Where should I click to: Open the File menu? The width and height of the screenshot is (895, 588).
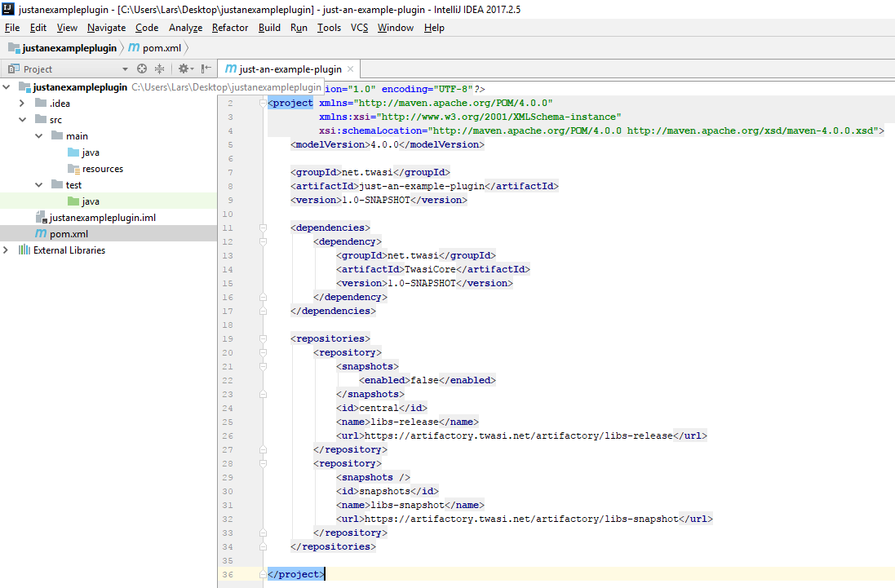(12, 28)
